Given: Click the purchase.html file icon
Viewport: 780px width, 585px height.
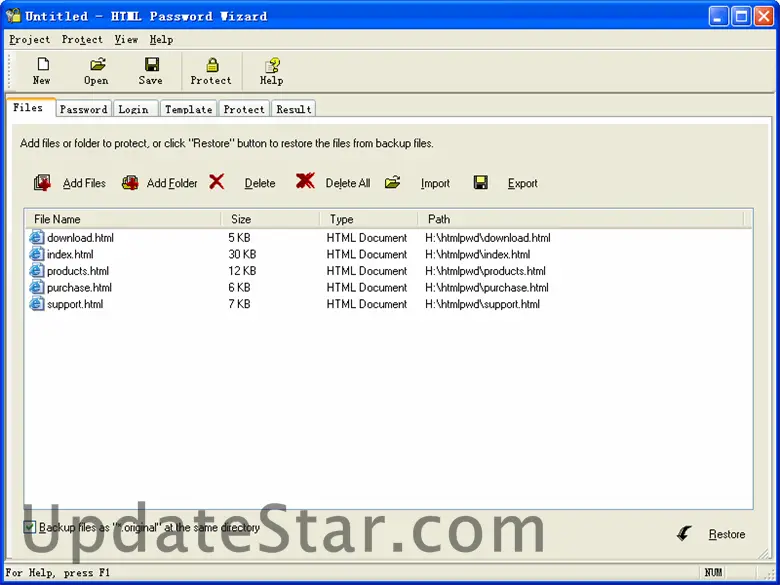Looking at the screenshot, I should tap(36, 287).
